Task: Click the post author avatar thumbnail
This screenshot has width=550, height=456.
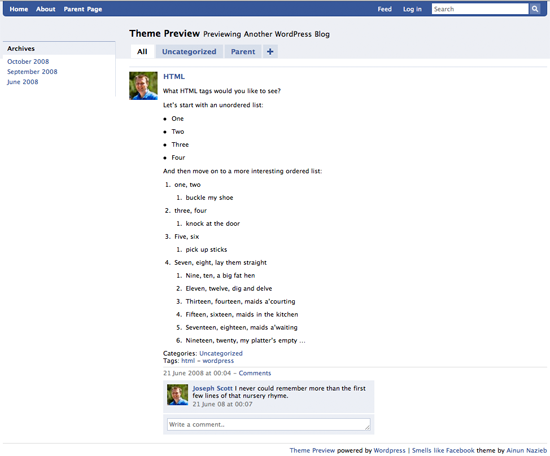Action: [x=143, y=86]
